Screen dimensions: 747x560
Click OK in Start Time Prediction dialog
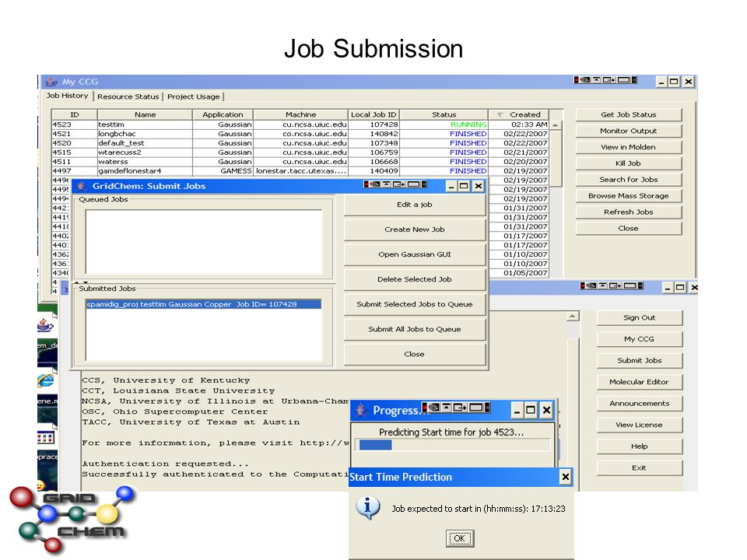pyautogui.click(x=459, y=538)
